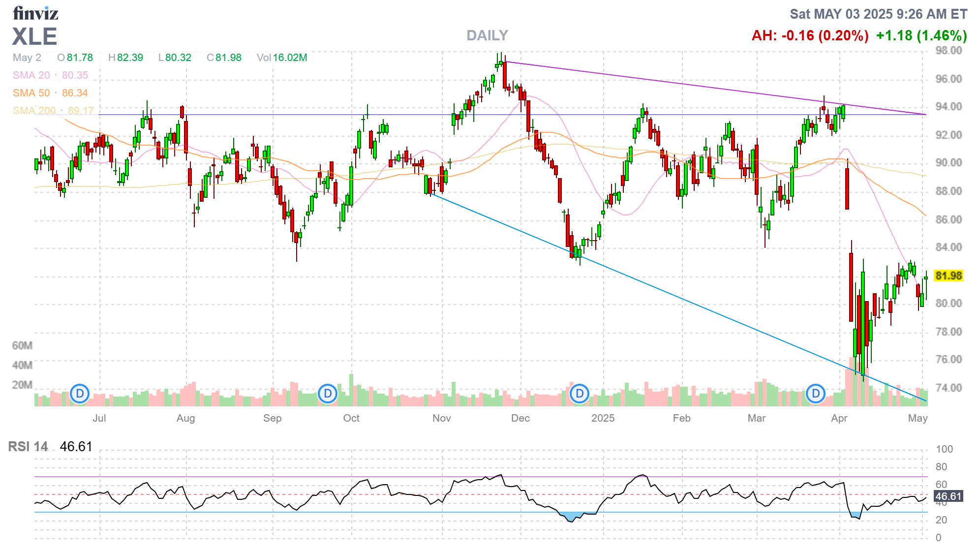
Task: Click the Vol 16.02M readout
Action: (282, 58)
